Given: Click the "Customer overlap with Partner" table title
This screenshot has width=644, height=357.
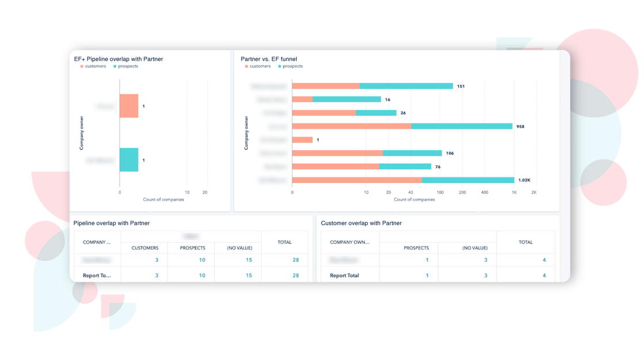Looking at the screenshot, I should [361, 223].
